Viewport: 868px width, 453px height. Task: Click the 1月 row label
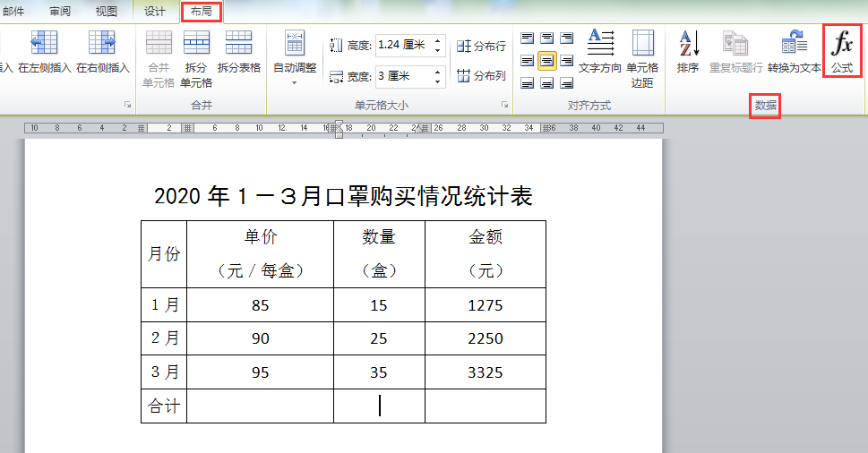(164, 305)
